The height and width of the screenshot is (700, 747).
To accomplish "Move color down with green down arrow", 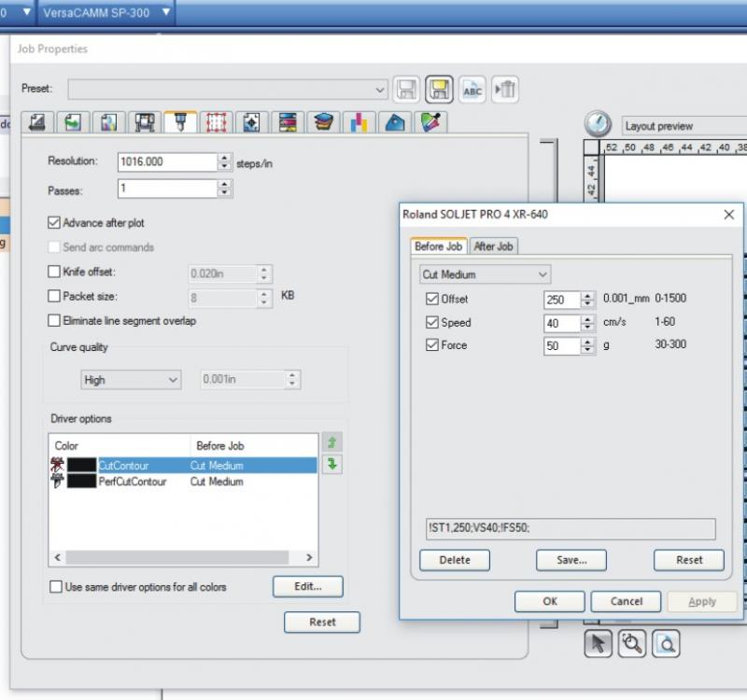I will 332,464.
